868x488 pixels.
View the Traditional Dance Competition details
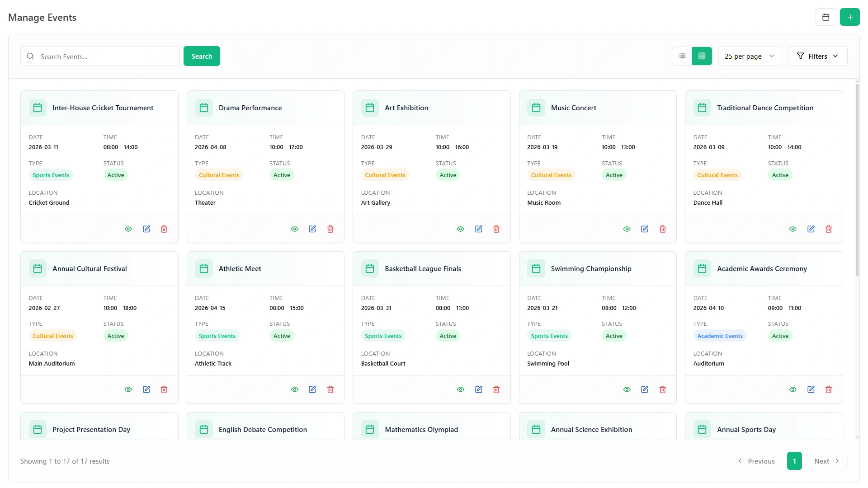(793, 229)
